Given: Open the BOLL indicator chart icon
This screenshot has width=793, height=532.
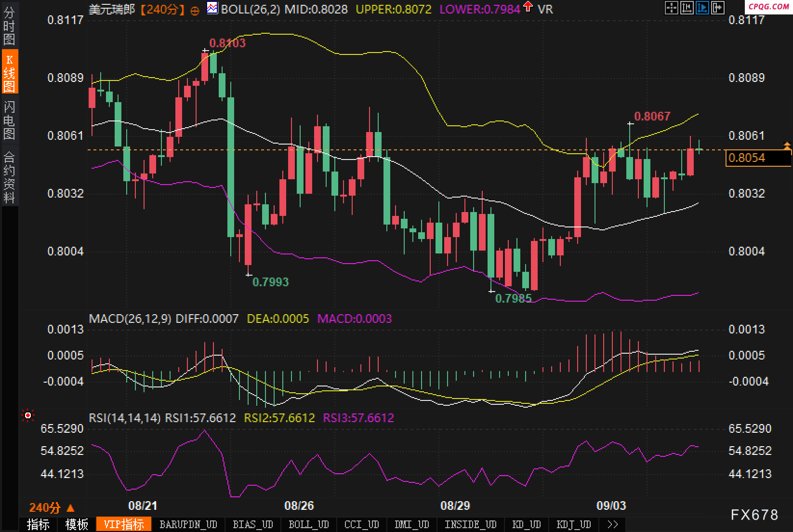Looking at the screenshot, I should [x=212, y=8].
